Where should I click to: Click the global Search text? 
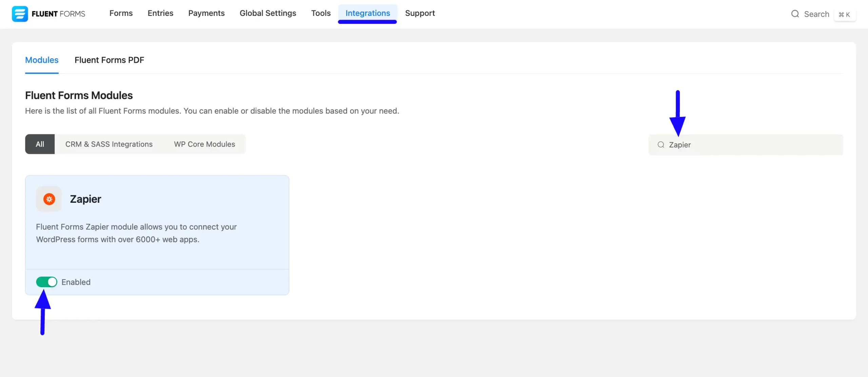[x=816, y=14]
